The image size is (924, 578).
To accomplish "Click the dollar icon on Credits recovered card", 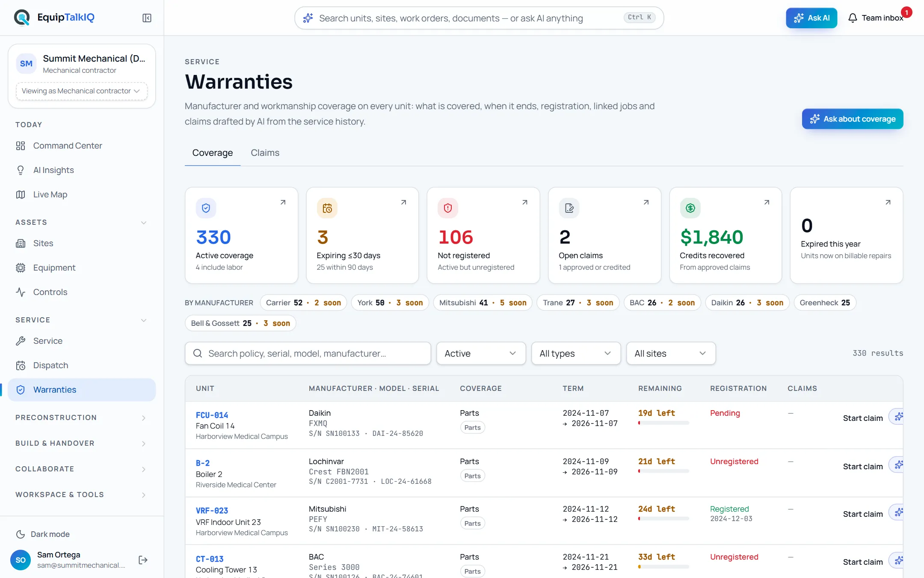I will point(690,208).
